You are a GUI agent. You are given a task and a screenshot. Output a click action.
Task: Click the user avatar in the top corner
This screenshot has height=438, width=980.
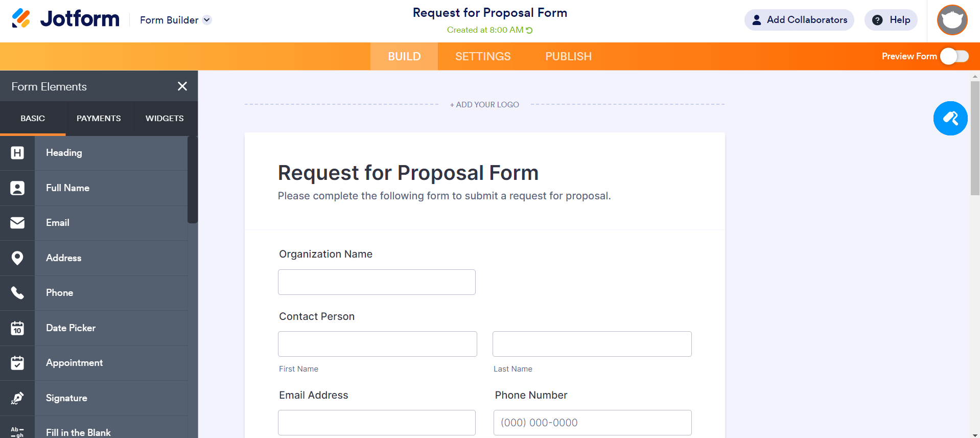coord(951,20)
